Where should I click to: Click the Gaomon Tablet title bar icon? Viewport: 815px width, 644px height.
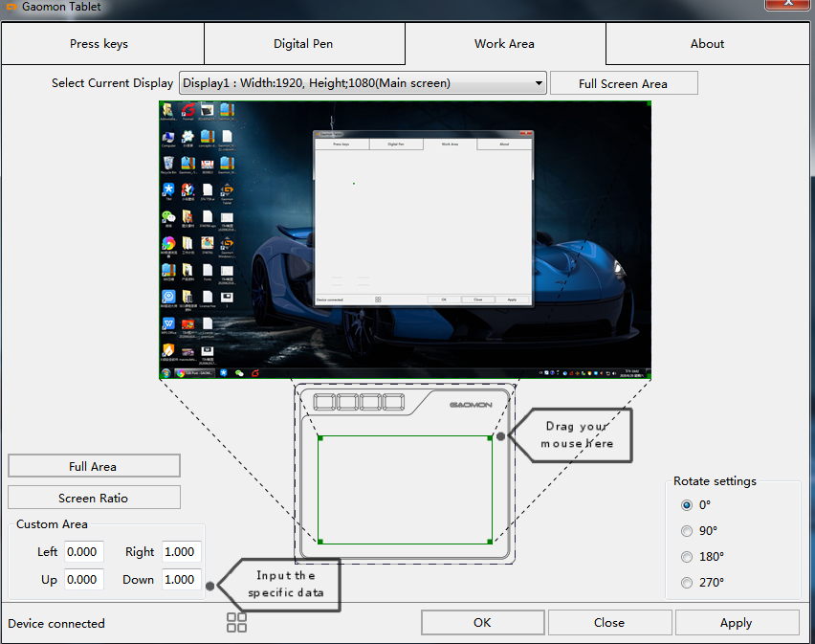(x=11, y=7)
